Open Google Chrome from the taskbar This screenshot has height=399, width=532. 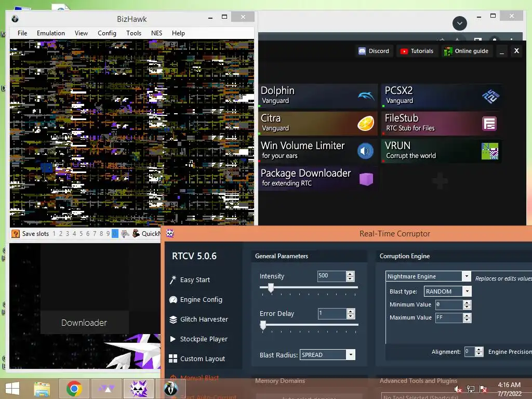tap(74, 389)
